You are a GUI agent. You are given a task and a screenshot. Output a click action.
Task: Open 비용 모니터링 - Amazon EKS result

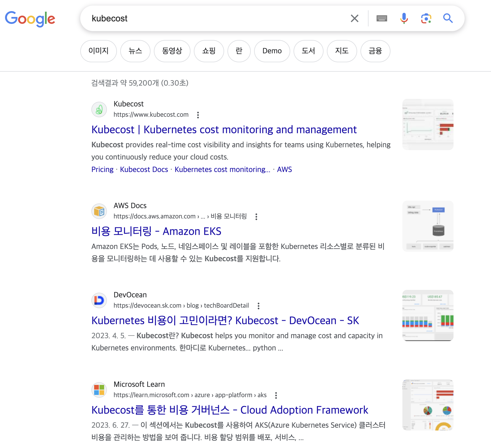[156, 232]
